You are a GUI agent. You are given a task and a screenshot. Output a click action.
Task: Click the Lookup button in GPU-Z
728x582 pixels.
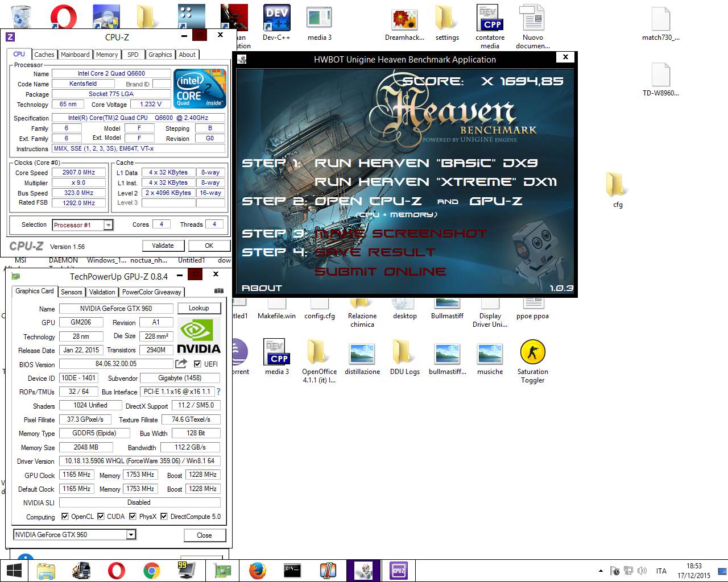199,308
